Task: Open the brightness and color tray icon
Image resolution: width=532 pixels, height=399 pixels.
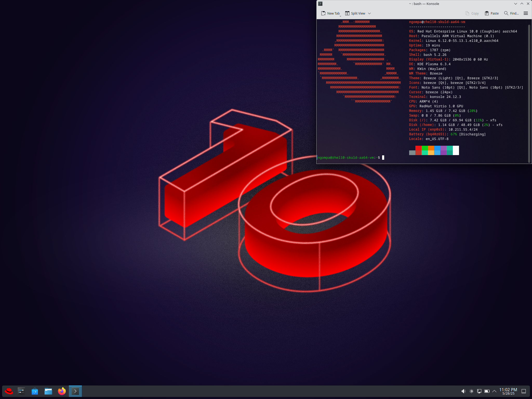Action: point(471,391)
